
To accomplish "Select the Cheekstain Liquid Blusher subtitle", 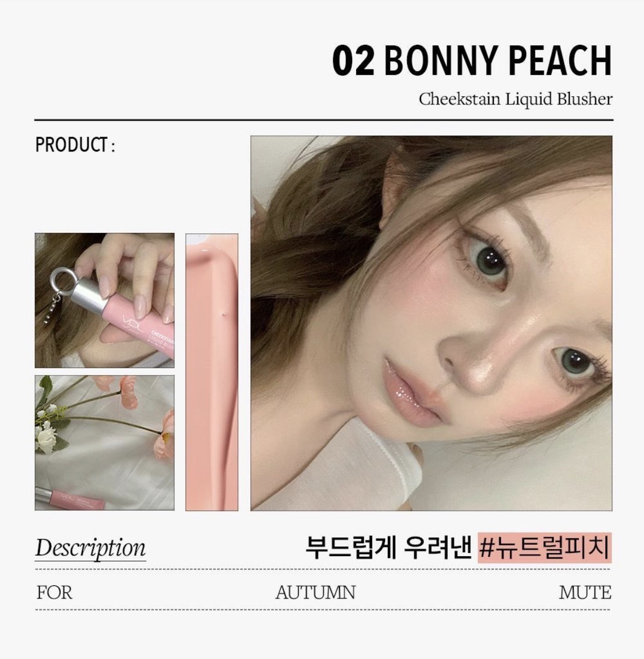I will (x=516, y=99).
